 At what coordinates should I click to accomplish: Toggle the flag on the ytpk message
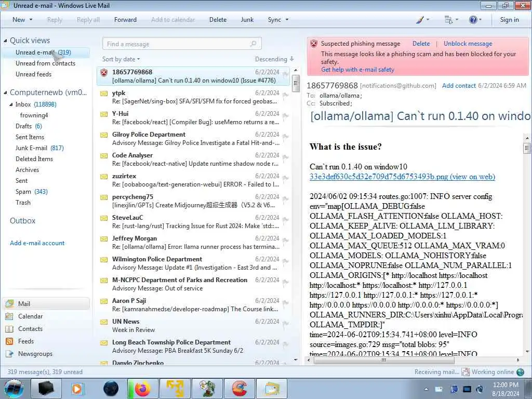tap(285, 96)
